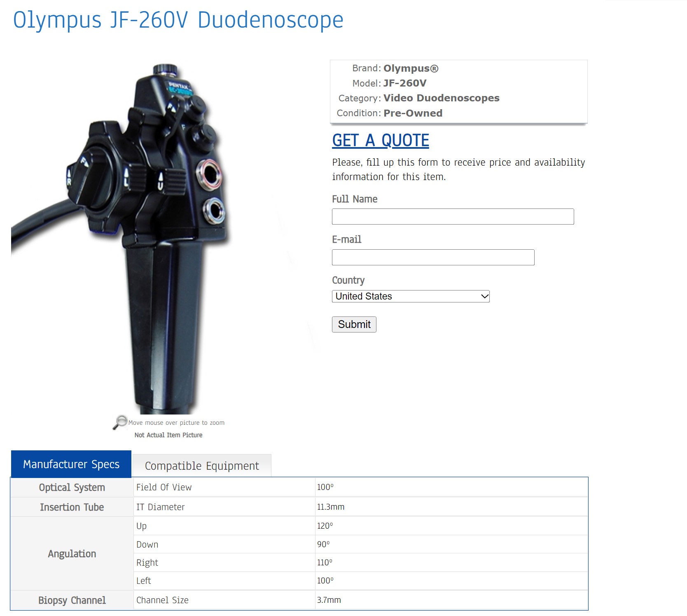687x616 pixels.
Task: Click the magnifying glass zoom icon
Action: point(120,422)
